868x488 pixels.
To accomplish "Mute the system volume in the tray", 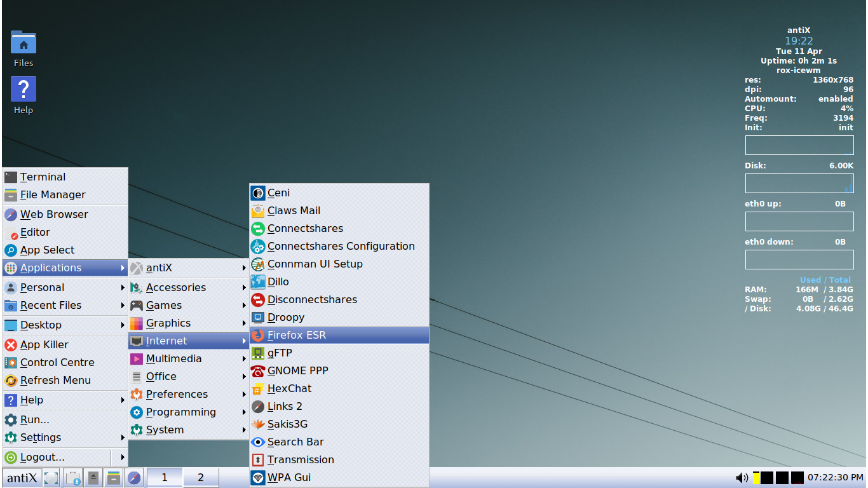I will coord(741,477).
